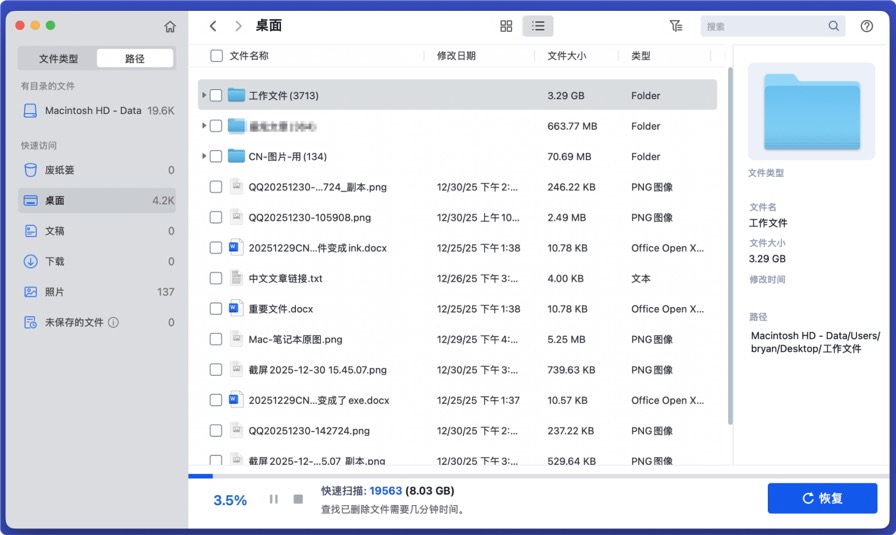This screenshot has width=896, height=535.
Task: Click the scan progress bar
Action: (x=538, y=476)
